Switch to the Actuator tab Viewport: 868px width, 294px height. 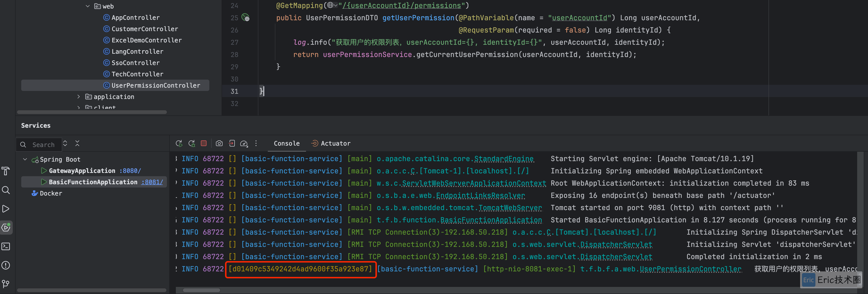point(331,143)
